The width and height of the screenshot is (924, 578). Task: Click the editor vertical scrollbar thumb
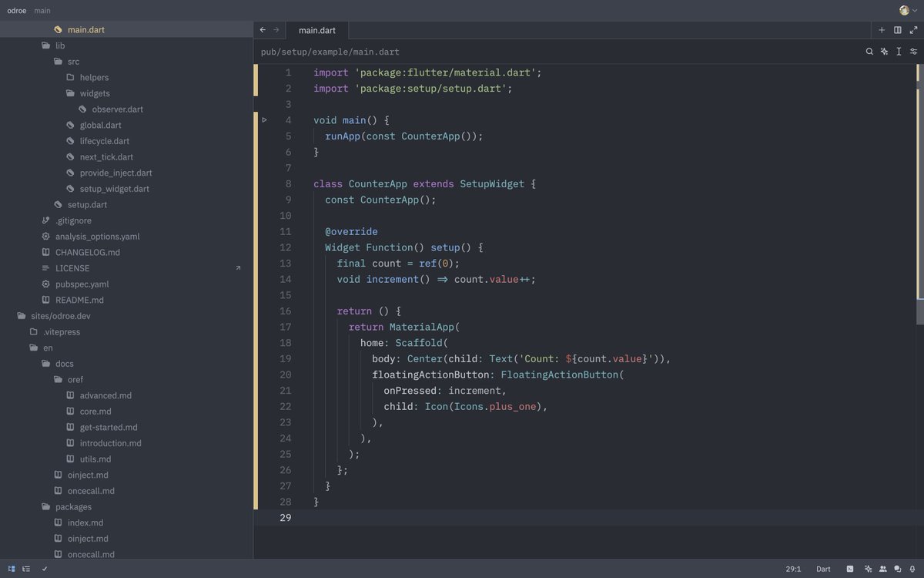(920, 193)
